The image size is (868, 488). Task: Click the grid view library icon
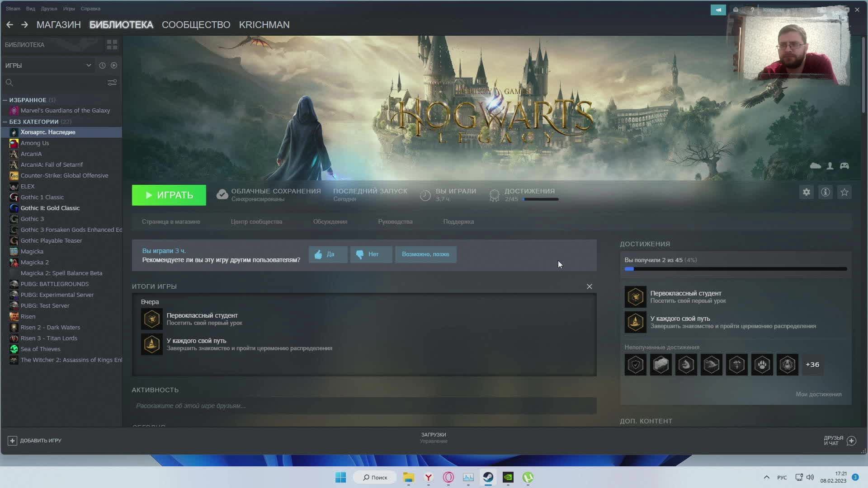tap(113, 44)
